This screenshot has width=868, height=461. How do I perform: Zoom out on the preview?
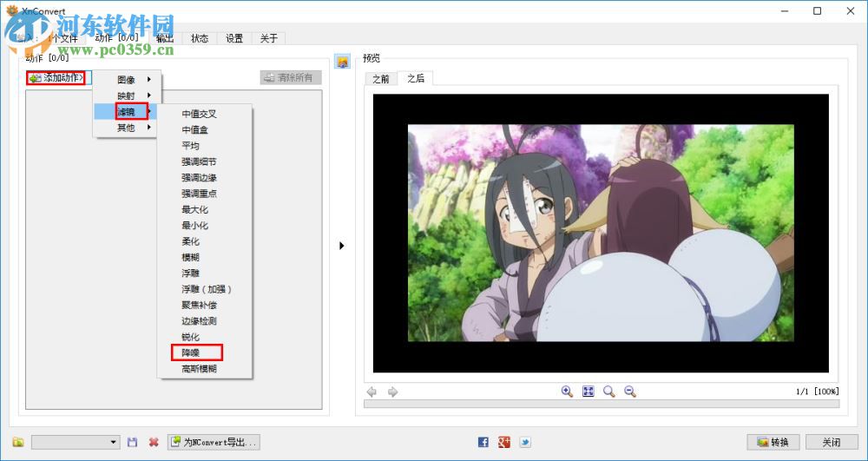point(630,392)
